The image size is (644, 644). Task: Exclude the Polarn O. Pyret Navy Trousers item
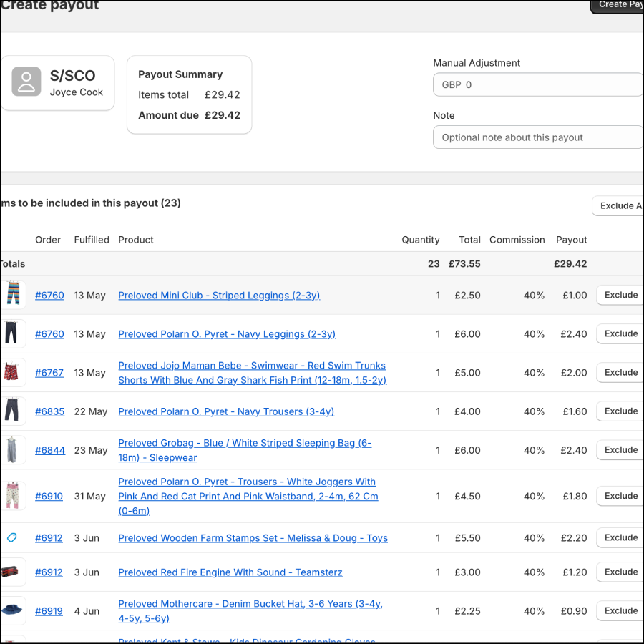pyautogui.click(x=620, y=411)
